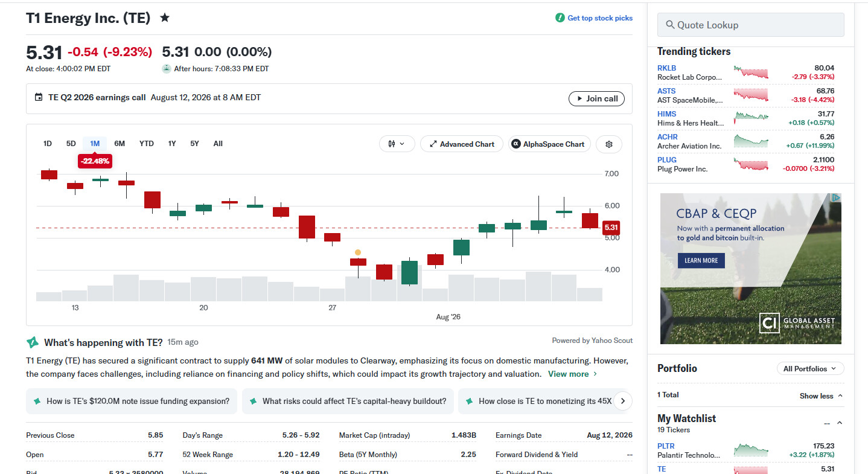Show next suggested questions with the arrow
The width and height of the screenshot is (868, 474).
622,401
